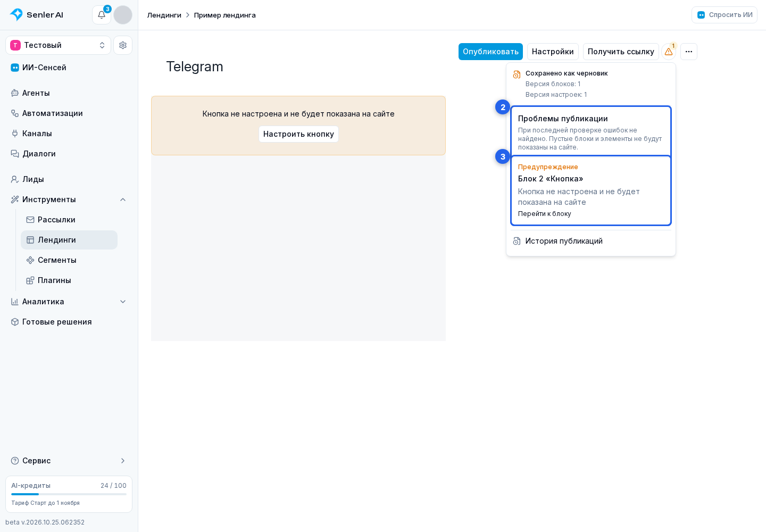Image resolution: width=766 pixels, height=532 pixels.
Task: Collapse the Инструменты section
Action: point(69,199)
